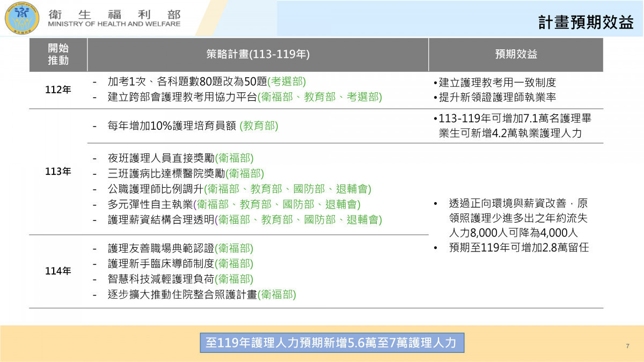Click the 開始推動 column header

[58, 54]
